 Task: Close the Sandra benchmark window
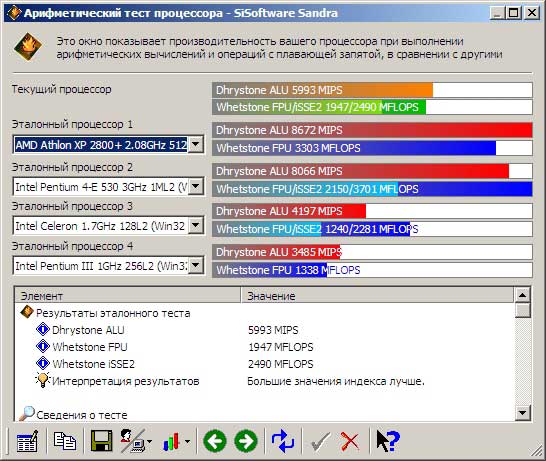coord(531,13)
